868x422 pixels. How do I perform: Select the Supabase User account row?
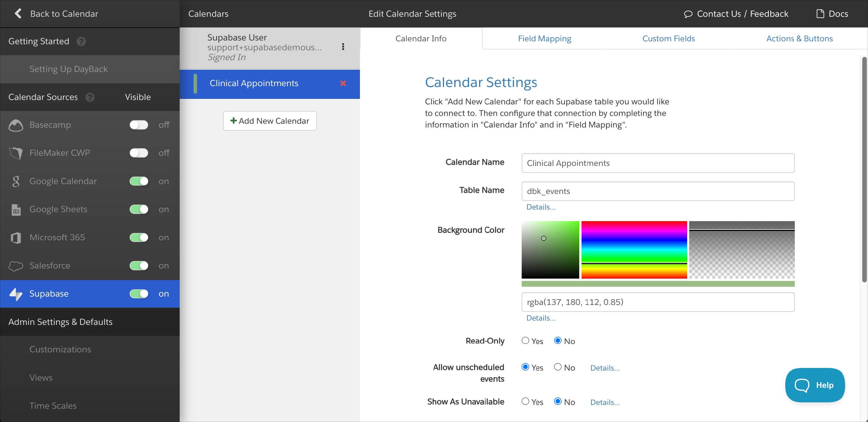point(270,48)
